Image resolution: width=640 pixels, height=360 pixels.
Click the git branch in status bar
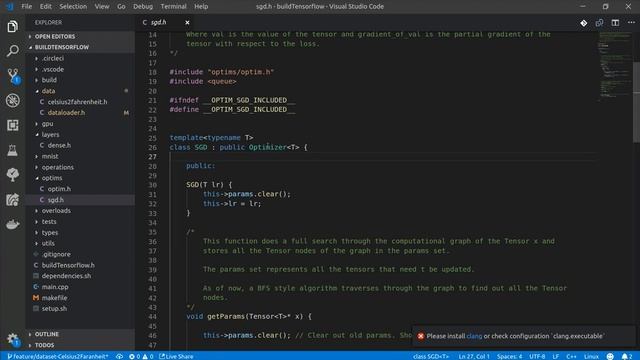click(58, 356)
